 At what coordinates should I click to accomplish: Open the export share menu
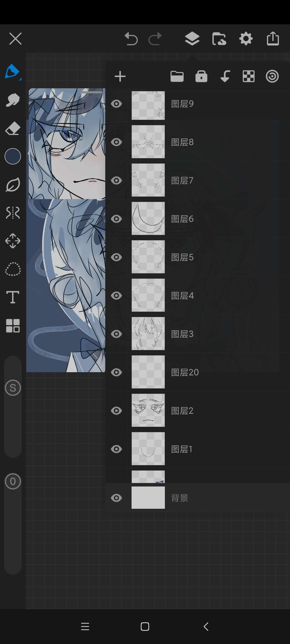click(273, 38)
